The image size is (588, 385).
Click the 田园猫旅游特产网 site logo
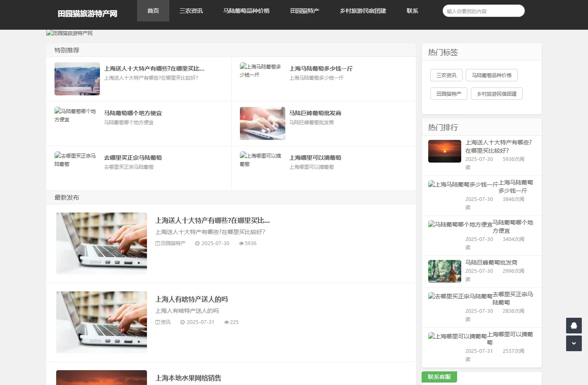pyautogui.click(x=88, y=14)
